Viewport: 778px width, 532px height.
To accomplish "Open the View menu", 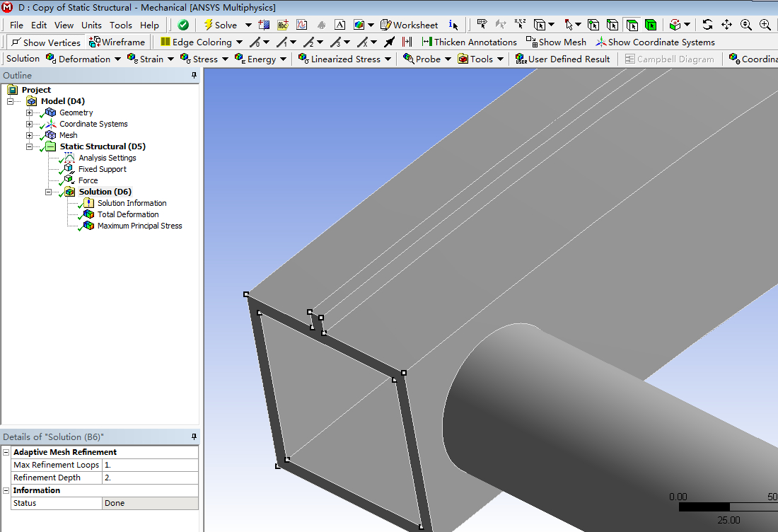I will pos(64,25).
